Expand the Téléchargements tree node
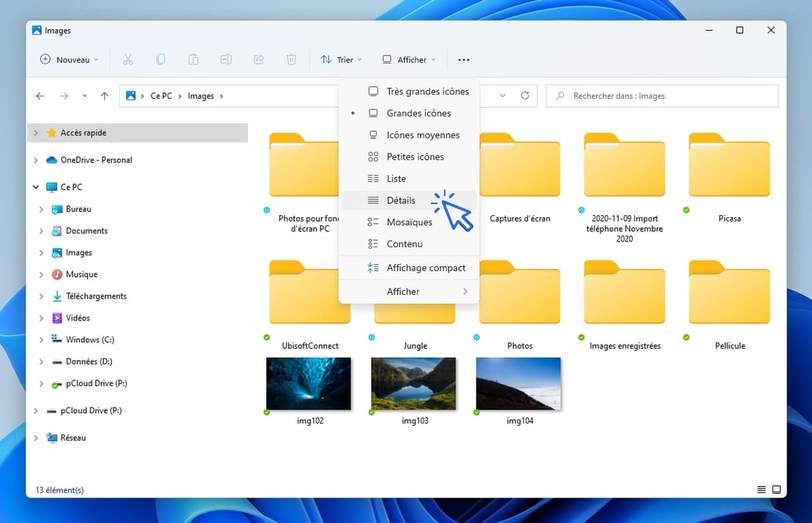812x523 pixels. tap(41, 296)
